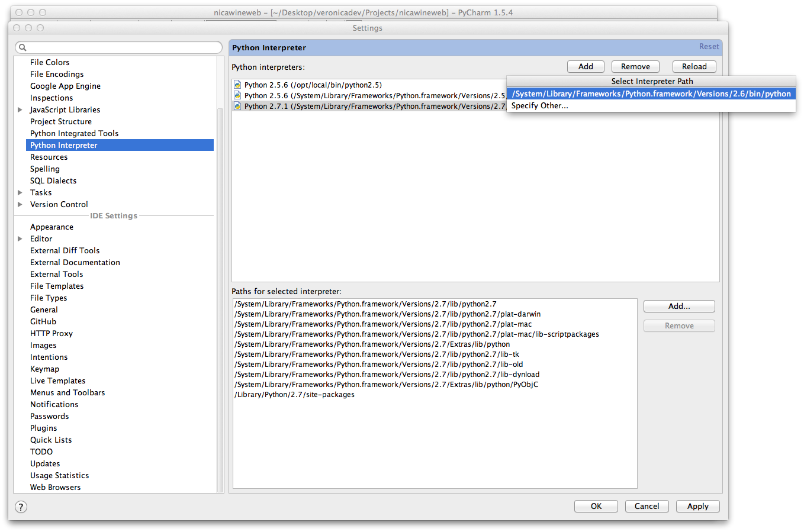This screenshot has width=804, height=532.
Task: Click the Add interpreter button
Action: [x=586, y=67]
